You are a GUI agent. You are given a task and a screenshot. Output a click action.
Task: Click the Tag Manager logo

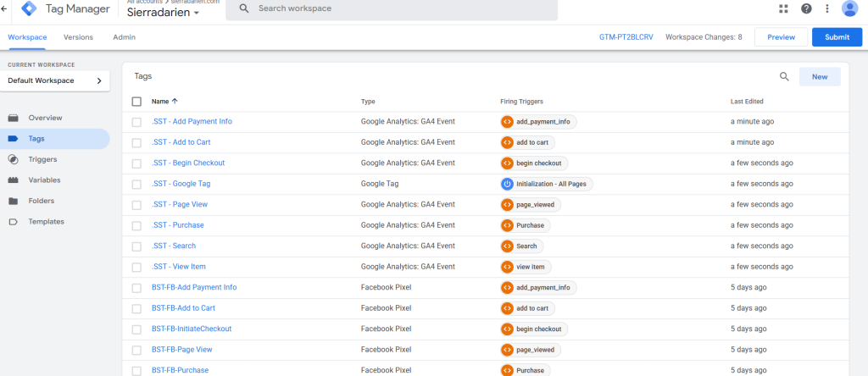click(29, 8)
